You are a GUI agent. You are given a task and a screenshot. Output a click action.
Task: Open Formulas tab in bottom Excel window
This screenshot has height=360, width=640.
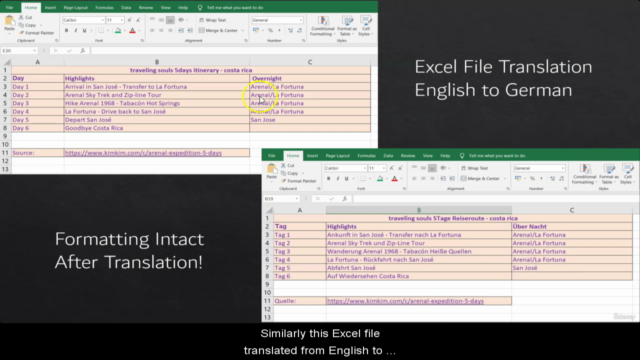(x=367, y=156)
